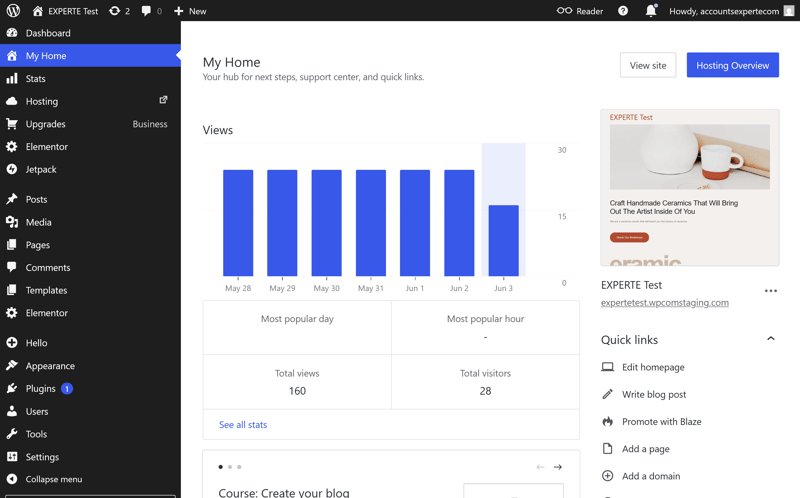This screenshot has width=800, height=498.
Task: Open My Home menu item
Action: 90,56
